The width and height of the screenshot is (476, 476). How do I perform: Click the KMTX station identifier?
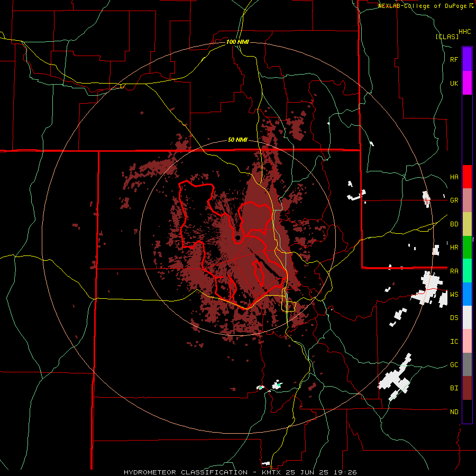point(271,472)
